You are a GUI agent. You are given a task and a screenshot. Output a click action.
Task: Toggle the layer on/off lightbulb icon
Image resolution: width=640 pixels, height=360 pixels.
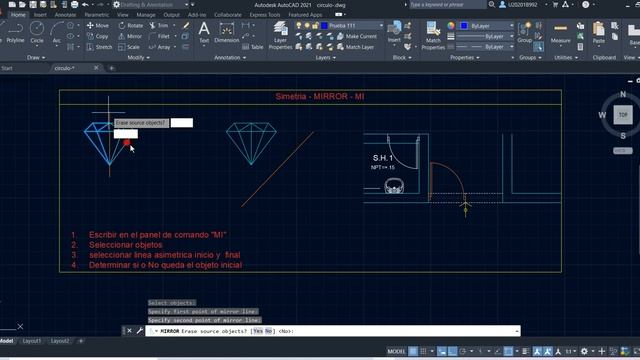(x=299, y=25)
